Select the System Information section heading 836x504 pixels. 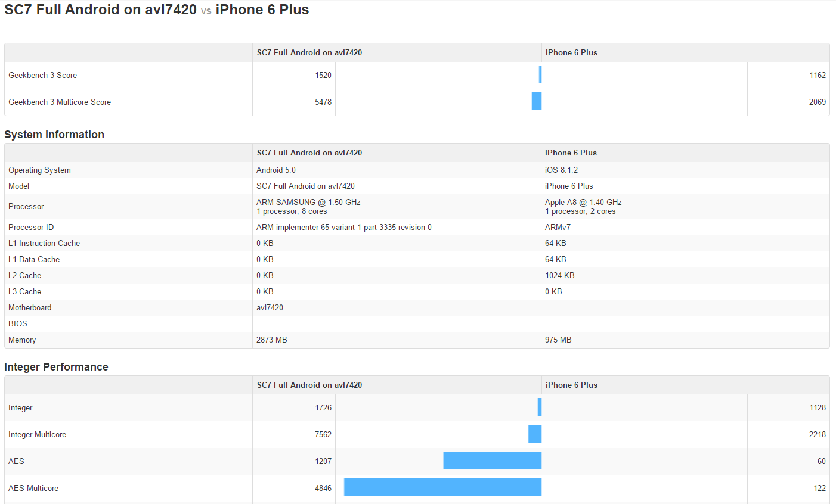tap(54, 135)
